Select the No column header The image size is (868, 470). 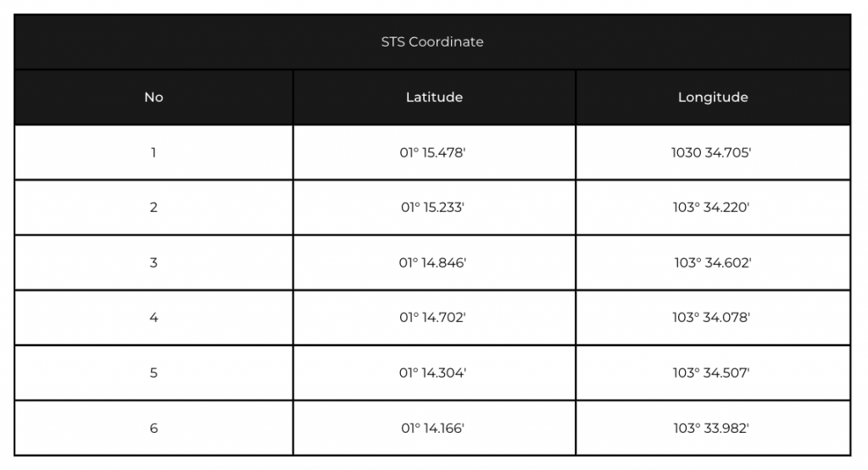[x=153, y=97]
